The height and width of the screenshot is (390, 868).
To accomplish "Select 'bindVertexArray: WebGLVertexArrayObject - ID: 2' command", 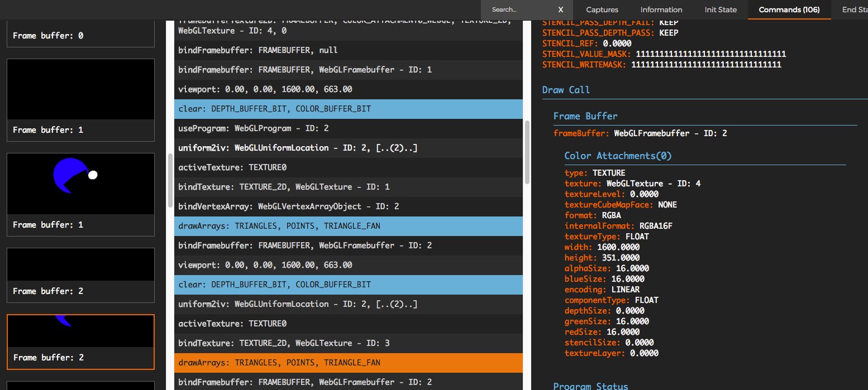I will point(349,206).
